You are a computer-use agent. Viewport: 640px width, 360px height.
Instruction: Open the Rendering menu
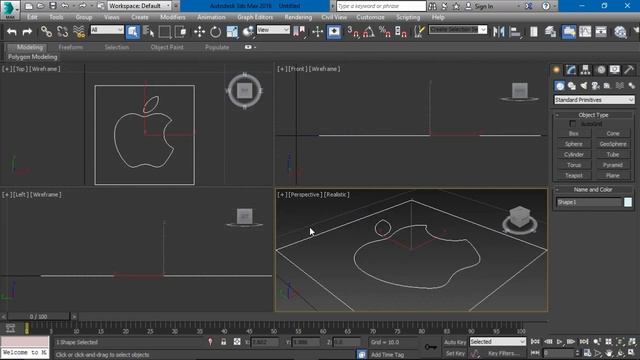[298, 17]
